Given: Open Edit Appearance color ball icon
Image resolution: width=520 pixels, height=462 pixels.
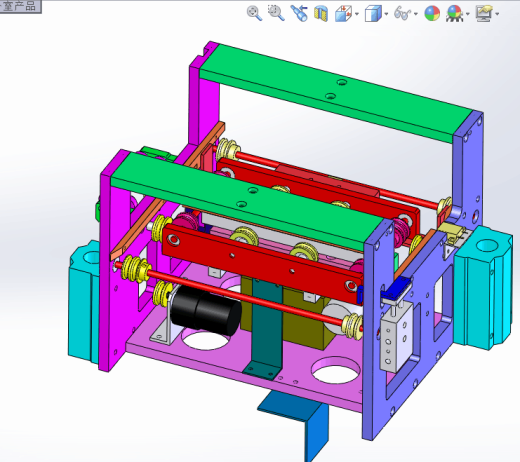Looking at the screenshot, I should (x=432, y=14).
